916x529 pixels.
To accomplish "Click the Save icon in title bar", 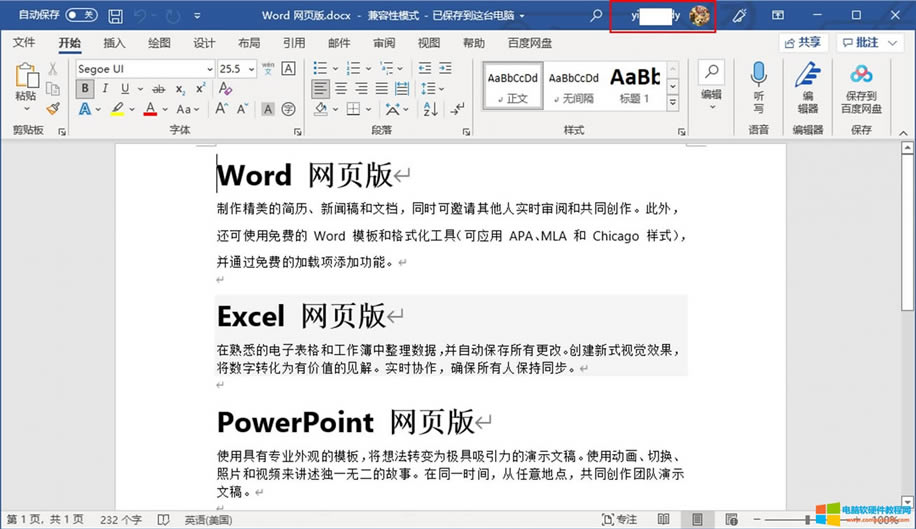I will (x=116, y=16).
